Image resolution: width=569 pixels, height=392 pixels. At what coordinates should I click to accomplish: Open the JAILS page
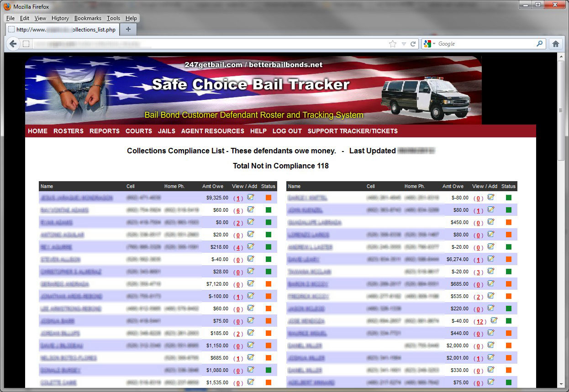point(167,131)
